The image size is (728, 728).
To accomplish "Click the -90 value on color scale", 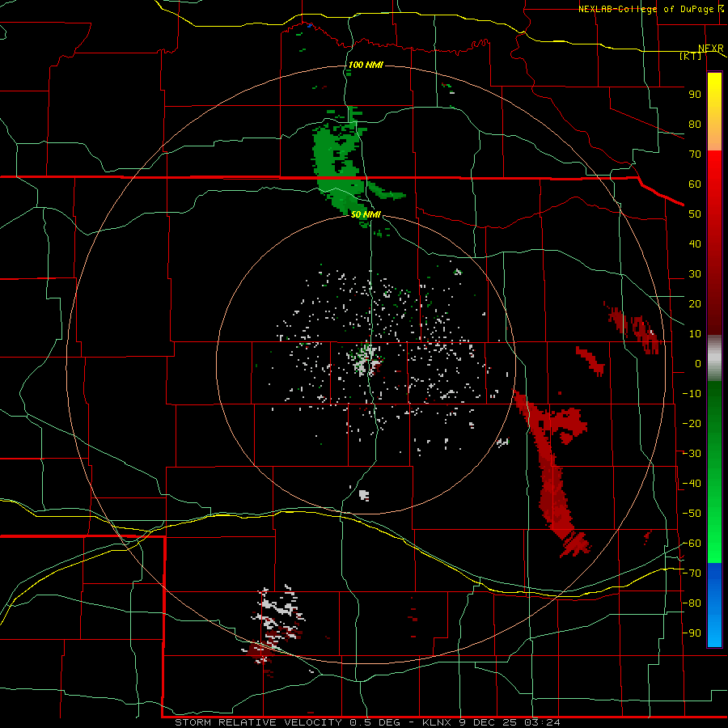I will pyautogui.click(x=692, y=633).
